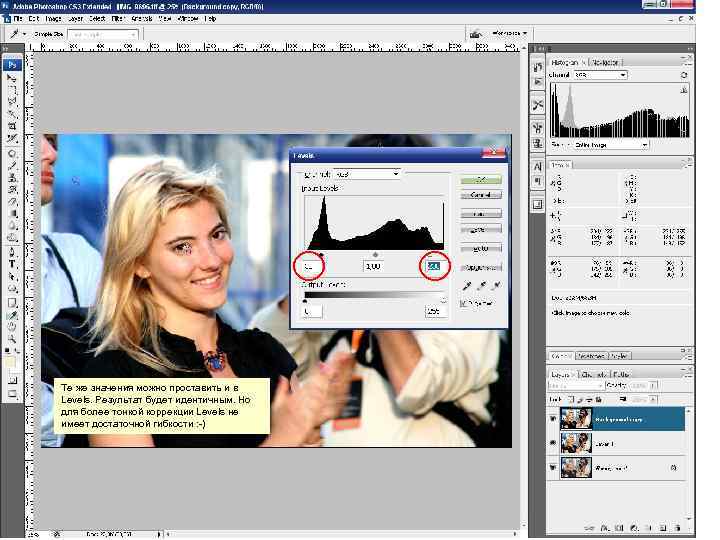
Task: Open the Histogram Source dropdown
Action: [x=611, y=145]
